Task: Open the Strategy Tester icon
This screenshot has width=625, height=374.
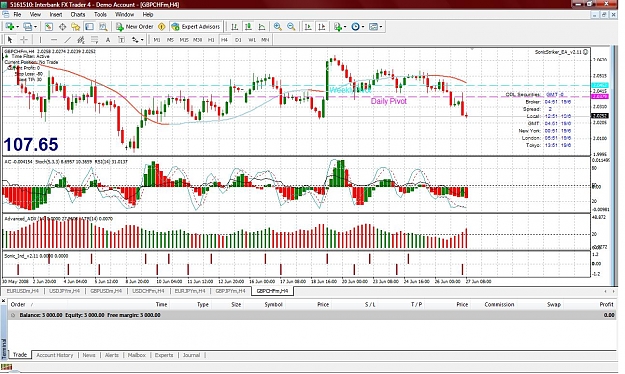Action: click(x=103, y=27)
